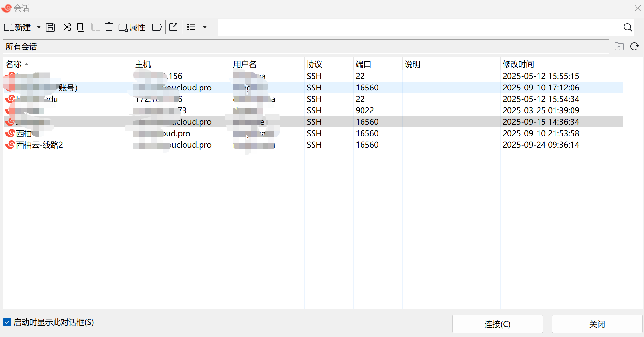Click the magnifier search icon
644x337 pixels.
pyautogui.click(x=628, y=27)
